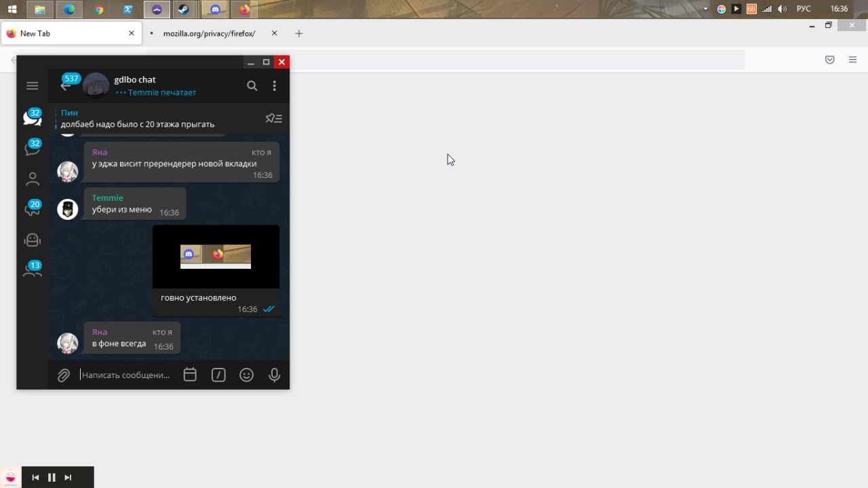Open Firefox application hamburger menu

[x=852, y=60]
